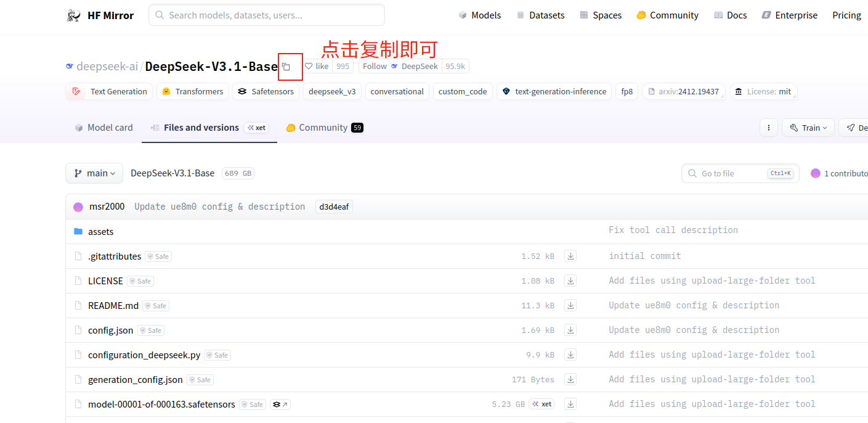The width and height of the screenshot is (868, 423).
Task: Click the HF Mirror logo
Action: tap(100, 15)
